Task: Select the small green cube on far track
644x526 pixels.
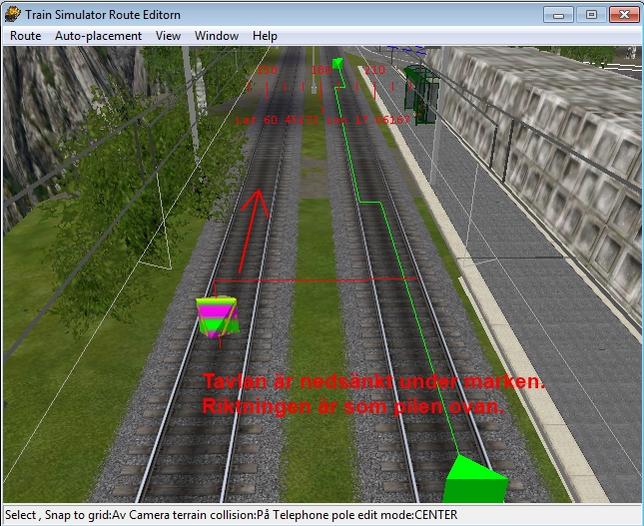Action: coord(338,65)
